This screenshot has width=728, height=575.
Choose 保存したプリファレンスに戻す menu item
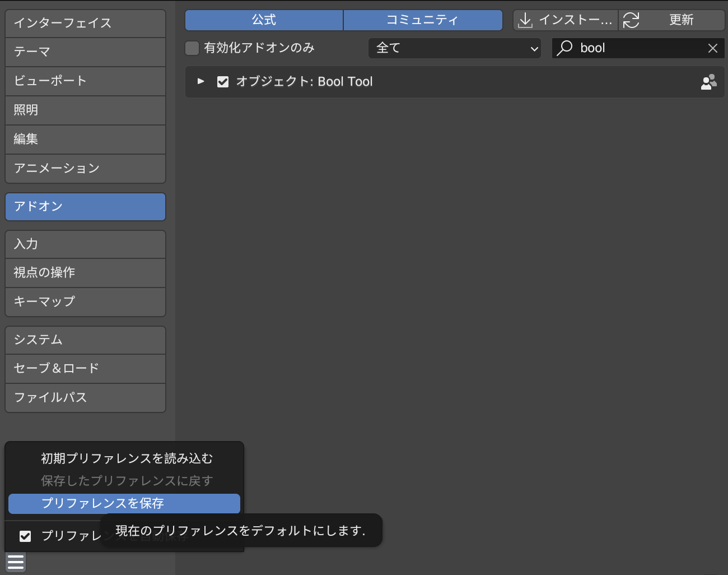pyautogui.click(x=124, y=481)
